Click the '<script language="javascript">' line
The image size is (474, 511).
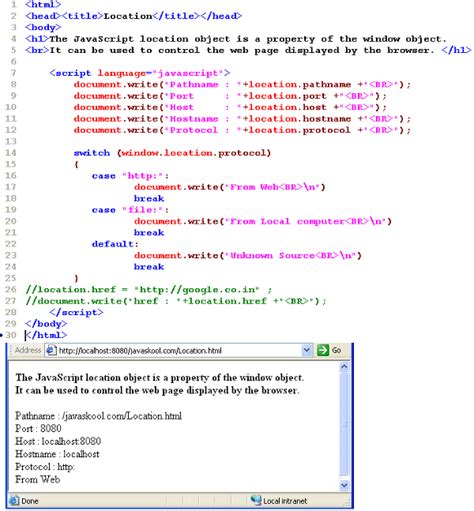pyautogui.click(x=140, y=73)
